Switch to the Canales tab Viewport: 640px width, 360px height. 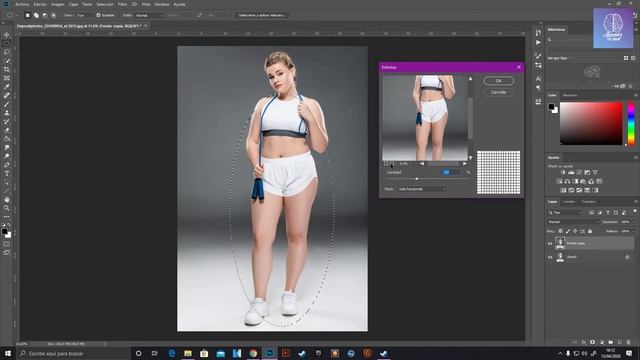click(569, 202)
